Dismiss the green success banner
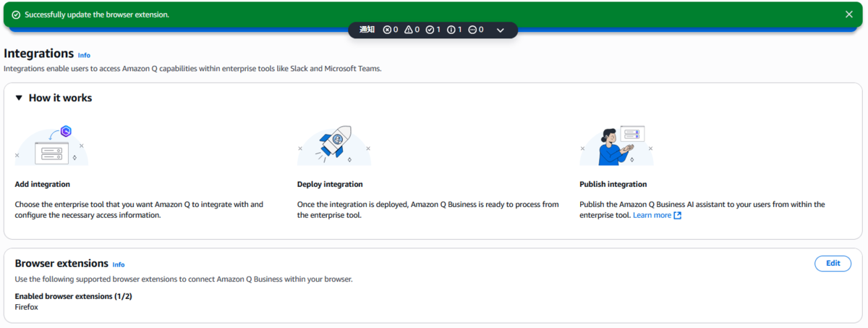 pyautogui.click(x=849, y=14)
